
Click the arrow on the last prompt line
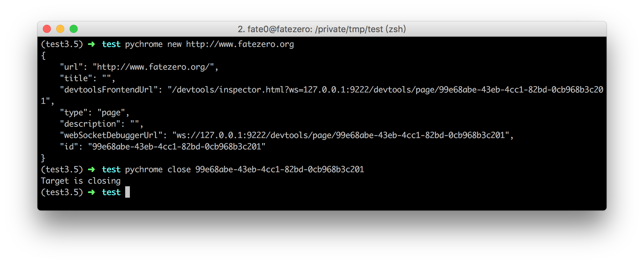pos(91,192)
